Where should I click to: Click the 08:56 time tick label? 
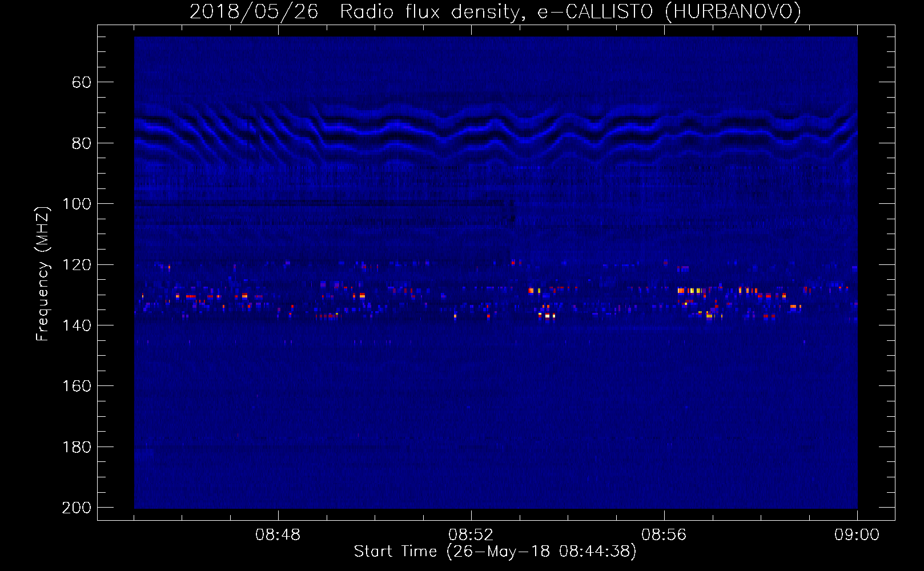coord(664,535)
